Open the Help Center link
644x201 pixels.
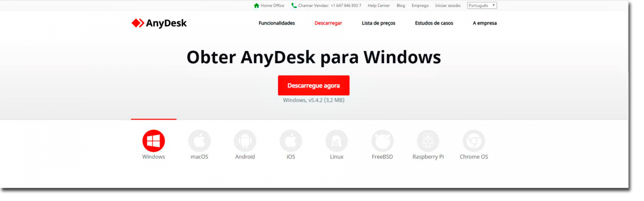[x=379, y=5]
